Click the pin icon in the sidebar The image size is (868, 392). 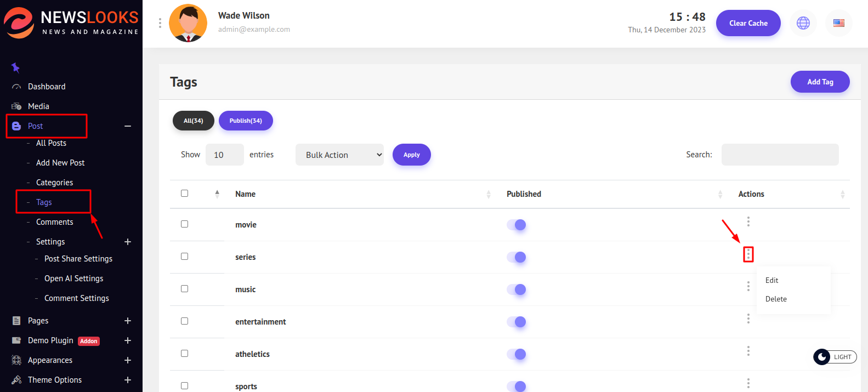[x=15, y=67]
